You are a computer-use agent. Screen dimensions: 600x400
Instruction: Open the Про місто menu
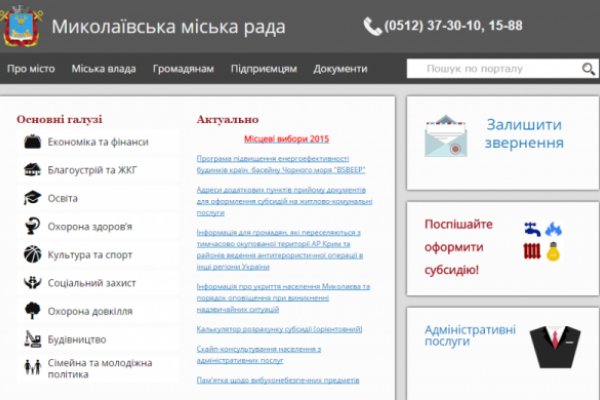click(30, 69)
